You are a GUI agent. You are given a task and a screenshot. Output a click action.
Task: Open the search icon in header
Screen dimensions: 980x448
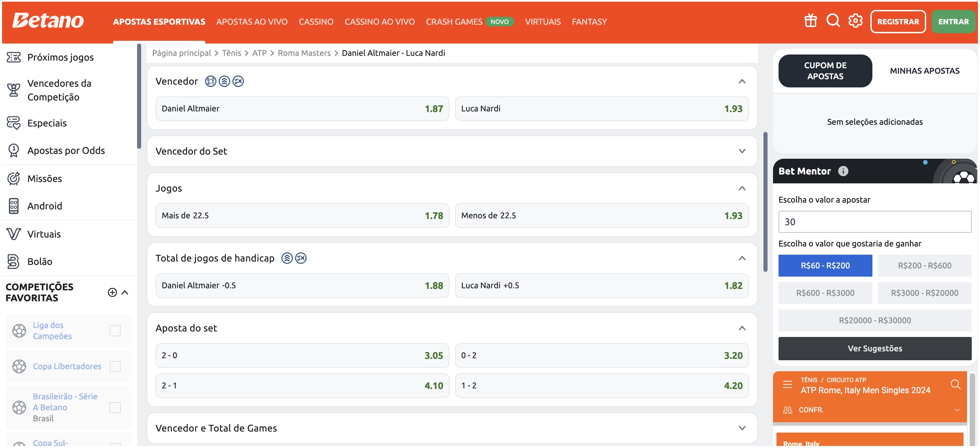[x=833, y=21]
